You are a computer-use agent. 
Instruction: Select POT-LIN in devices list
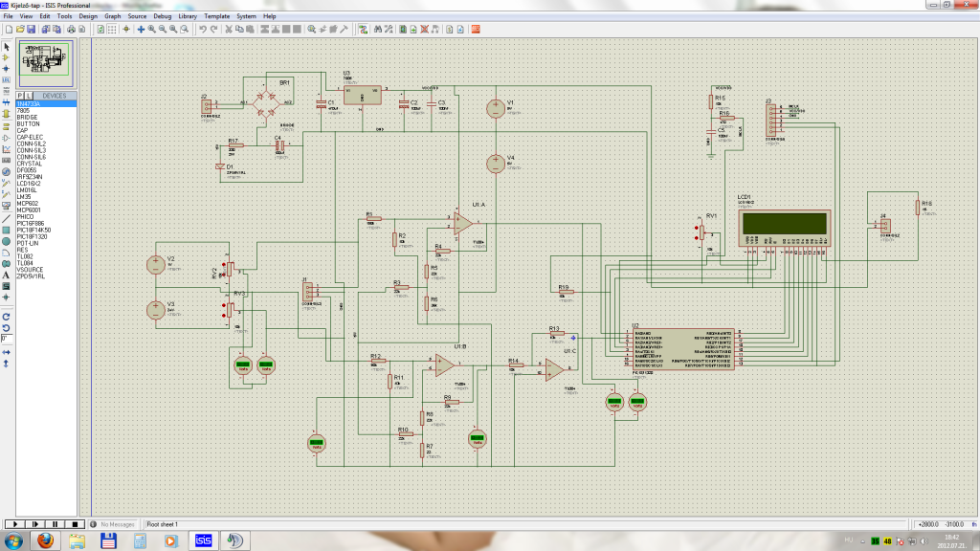point(46,243)
